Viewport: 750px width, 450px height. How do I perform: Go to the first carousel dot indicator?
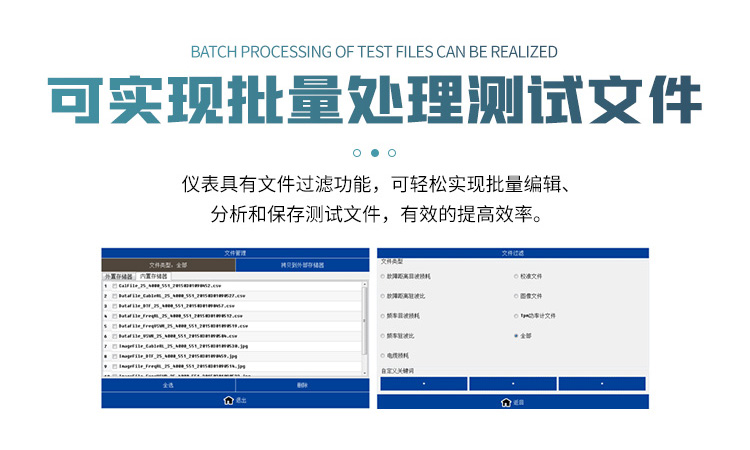(357, 153)
